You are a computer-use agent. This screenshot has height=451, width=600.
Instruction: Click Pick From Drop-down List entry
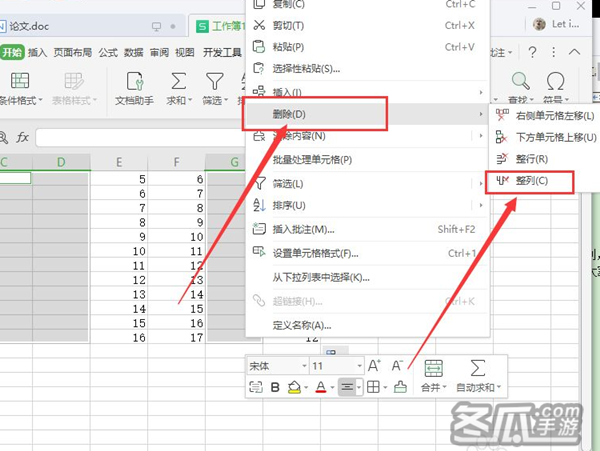click(x=321, y=277)
